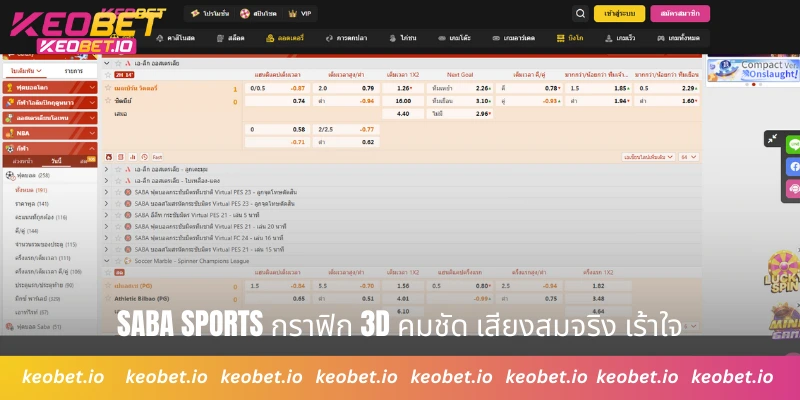This screenshot has width=800, height=400.
Task: Select the คี่/คู่ (144) market filter
Action: 27,231
